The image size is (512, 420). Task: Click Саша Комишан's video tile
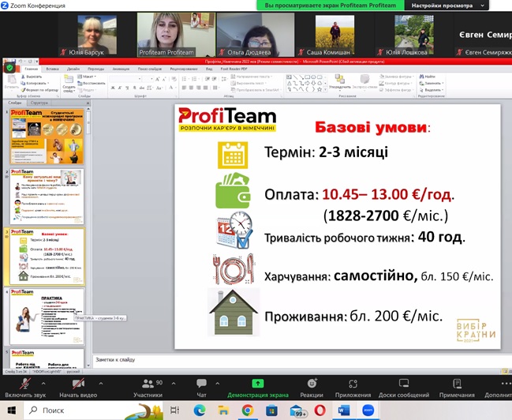334,35
